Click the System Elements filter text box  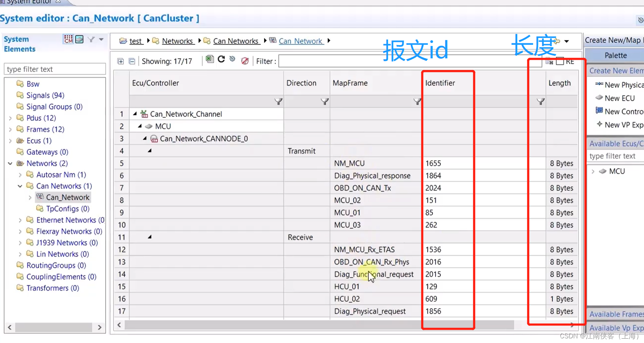55,69
